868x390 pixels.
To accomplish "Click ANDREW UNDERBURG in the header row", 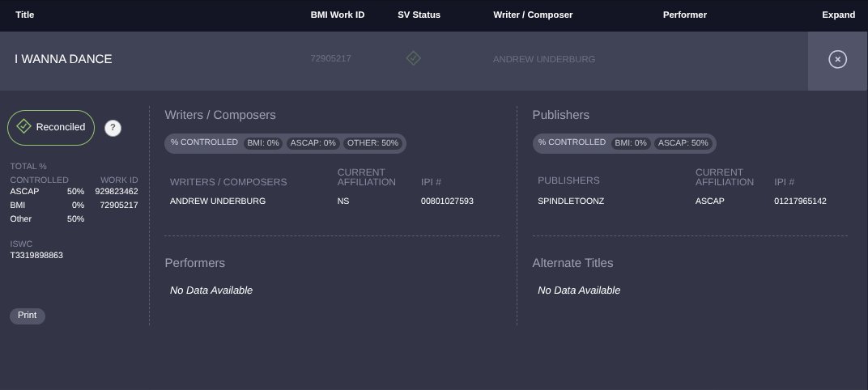I will click(x=544, y=59).
